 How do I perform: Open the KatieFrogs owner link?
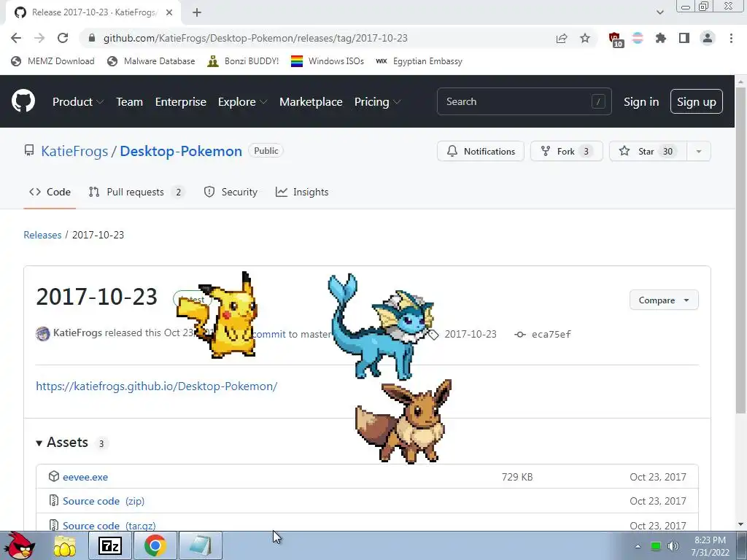[x=74, y=151]
